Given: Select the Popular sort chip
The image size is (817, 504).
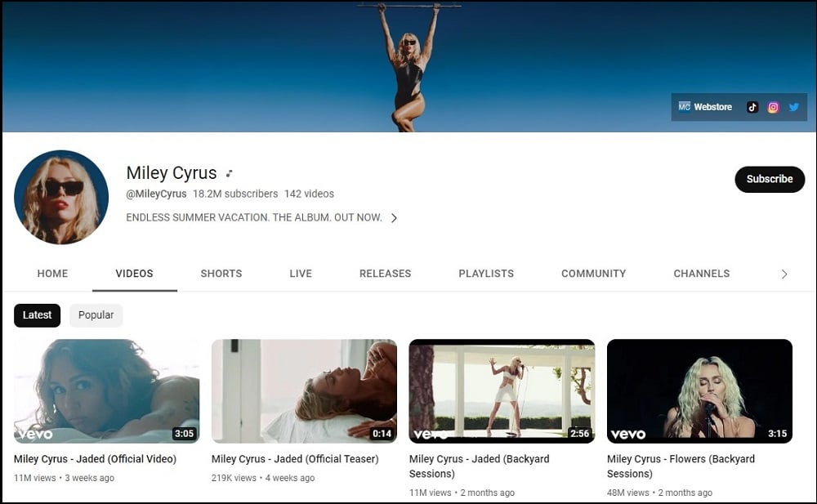Looking at the screenshot, I should pyautogui.click(x=96, y=315).
